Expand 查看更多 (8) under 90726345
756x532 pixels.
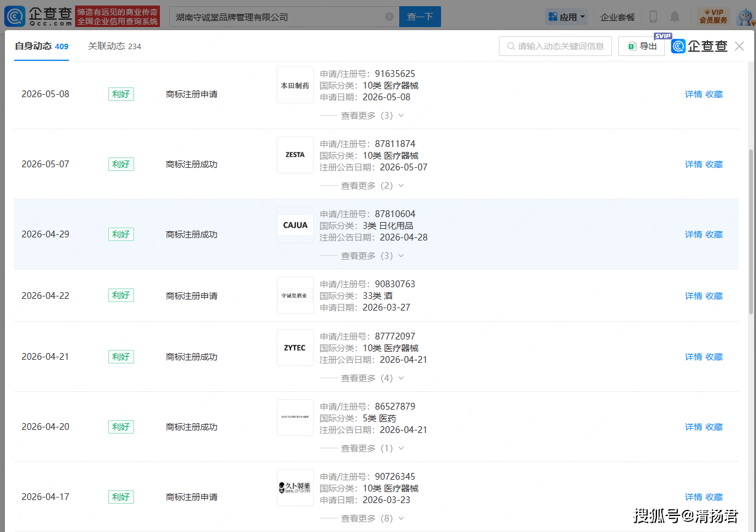373,518
